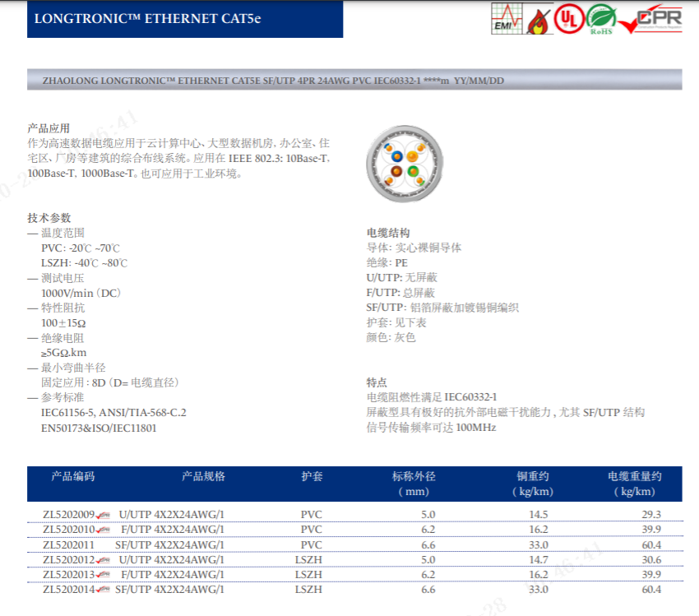699x616 pixels.
Task: Click the EN50173&ISO/IEC11801 standard line
Action: coord(99,428)
